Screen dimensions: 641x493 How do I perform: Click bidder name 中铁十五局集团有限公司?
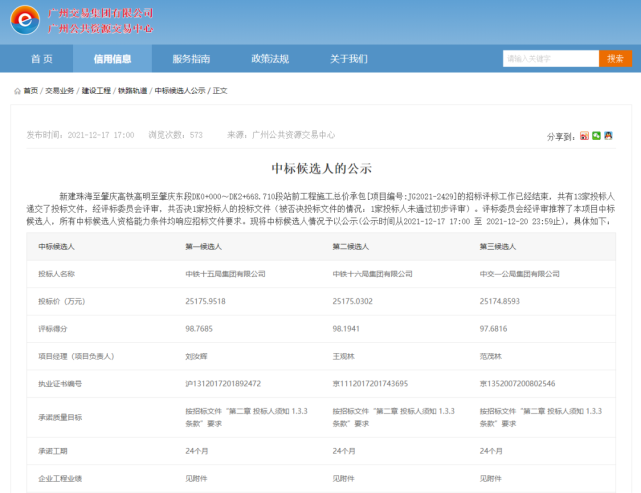tap(225, 274)
